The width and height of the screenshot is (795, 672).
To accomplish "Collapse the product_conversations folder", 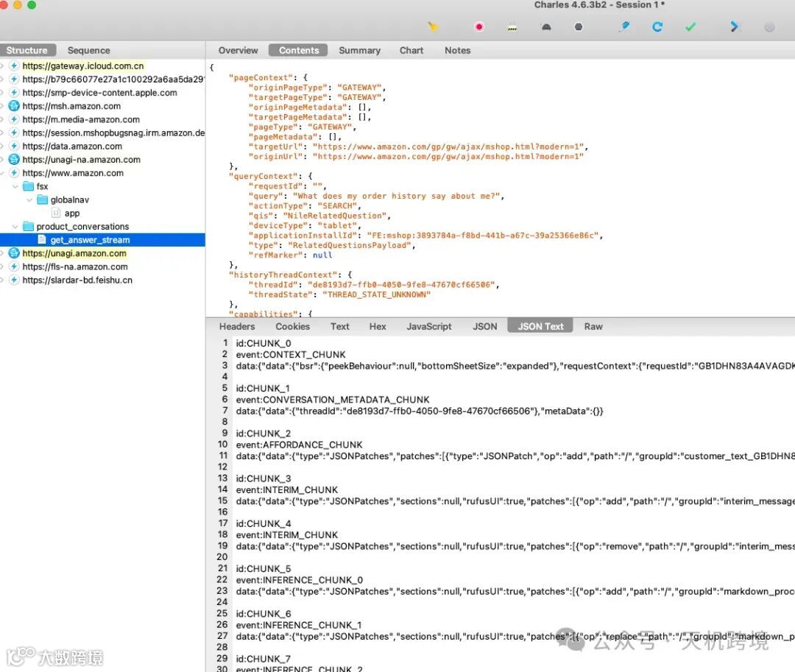I will [16, 227].
